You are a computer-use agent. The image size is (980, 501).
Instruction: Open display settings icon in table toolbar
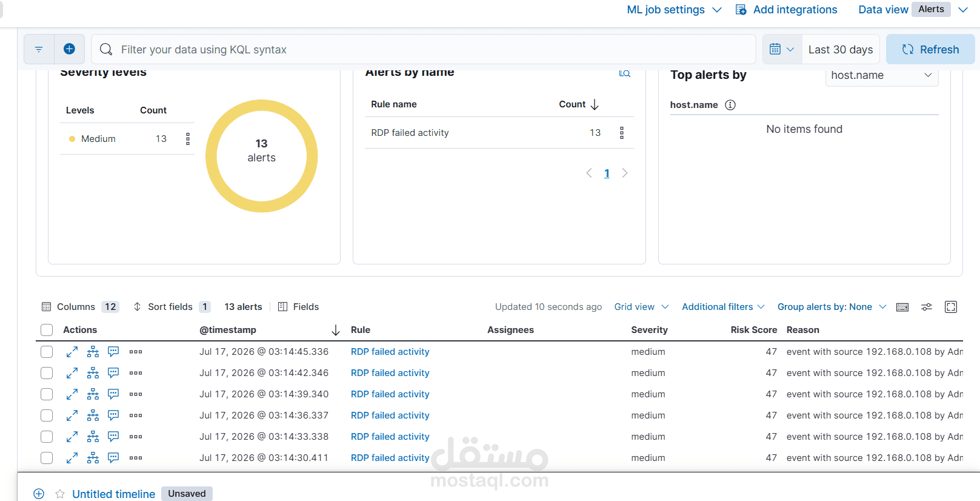(x=927, y=307)
